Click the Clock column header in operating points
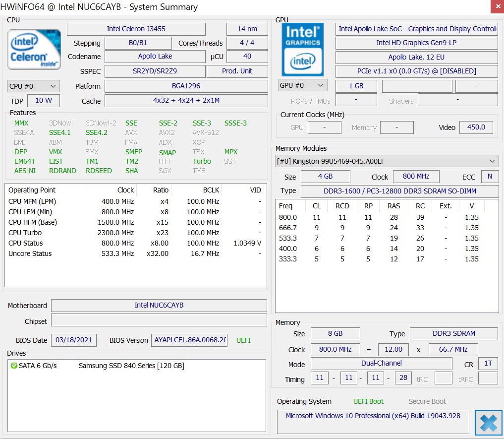Screen dimensions: 504x439 pos(111,190)
